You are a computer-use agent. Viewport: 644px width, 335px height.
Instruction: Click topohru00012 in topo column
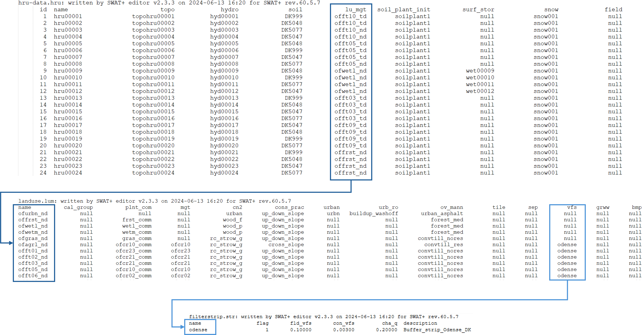[153, 91]
